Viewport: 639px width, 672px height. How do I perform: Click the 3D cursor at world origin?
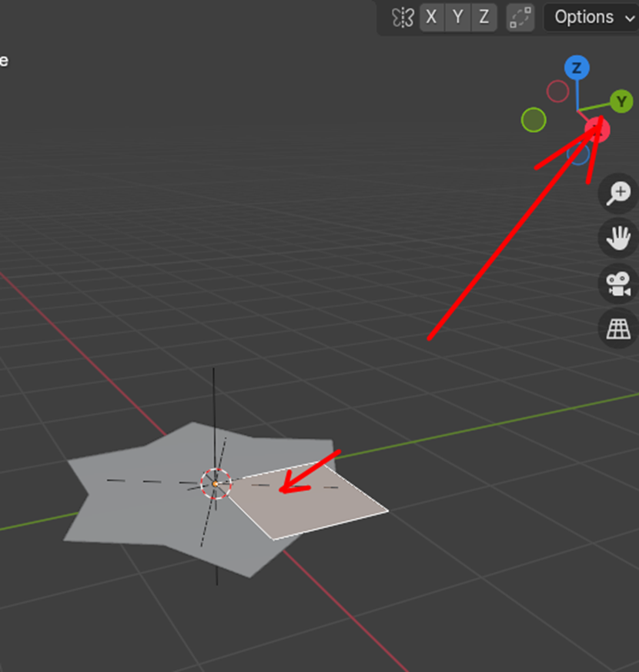[216, 483]
